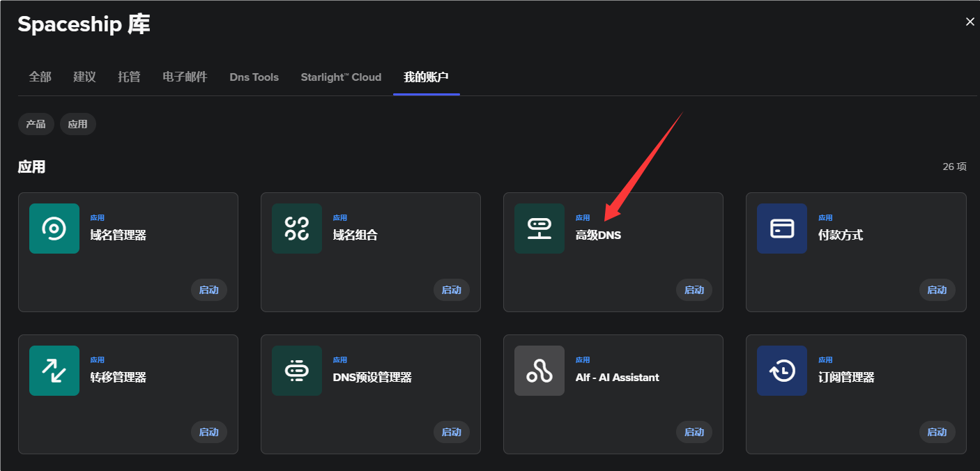The image size is (980, 471).
Task: Go to the 电子邮件 tab
Action: (x=185, y=77)
